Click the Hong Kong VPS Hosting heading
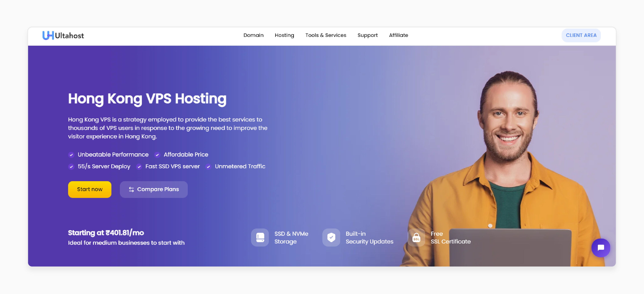Screen dimensions: 644x294 click(147, 99)
